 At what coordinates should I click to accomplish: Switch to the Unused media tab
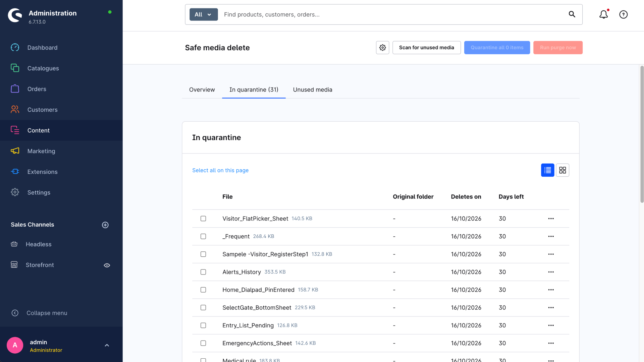[313, 89]
